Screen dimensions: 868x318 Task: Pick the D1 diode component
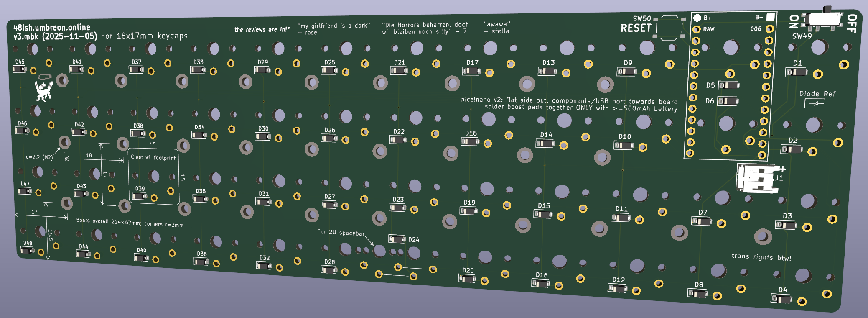(x=796, y=72)
